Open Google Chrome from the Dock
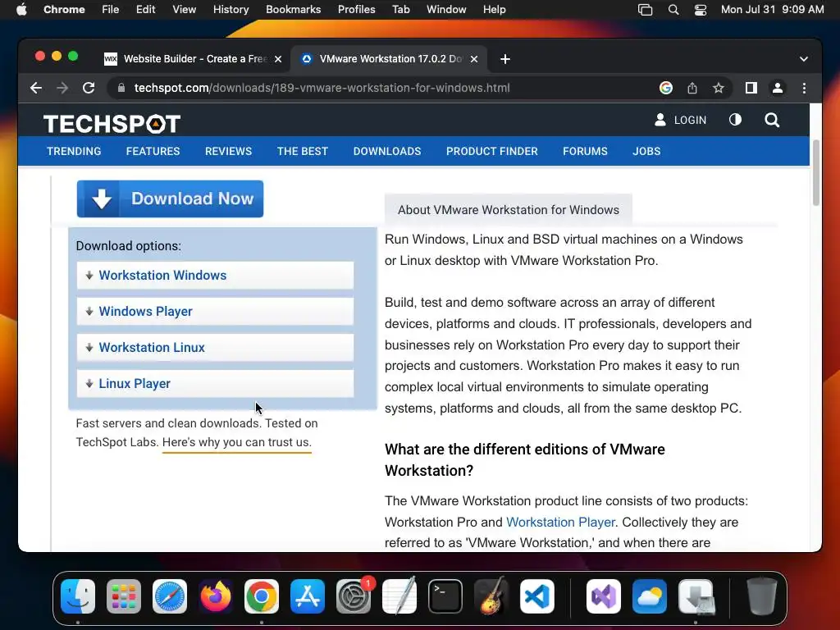This screenshot has width=840, height=630. coord(262,596)
